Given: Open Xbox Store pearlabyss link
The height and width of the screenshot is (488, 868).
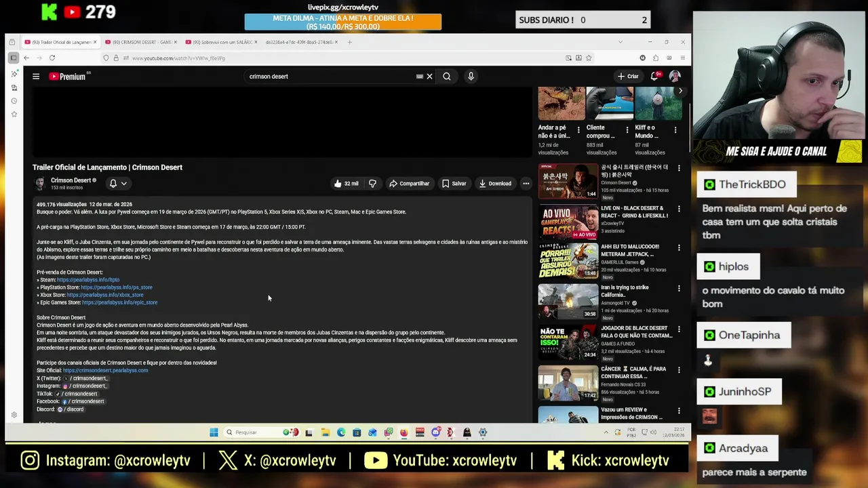Looking at the screenshot, I should click(x=105, y=295).
